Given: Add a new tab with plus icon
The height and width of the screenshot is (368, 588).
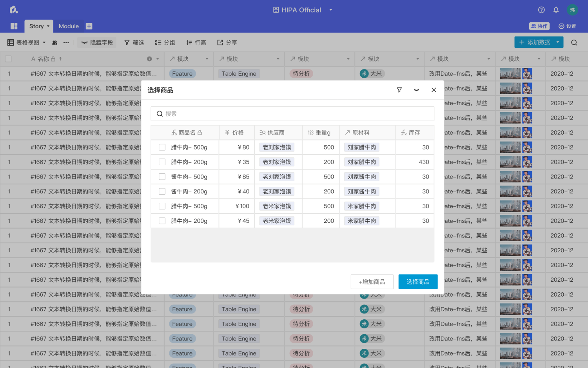Looking at the screenshot, I should (89, 26).
